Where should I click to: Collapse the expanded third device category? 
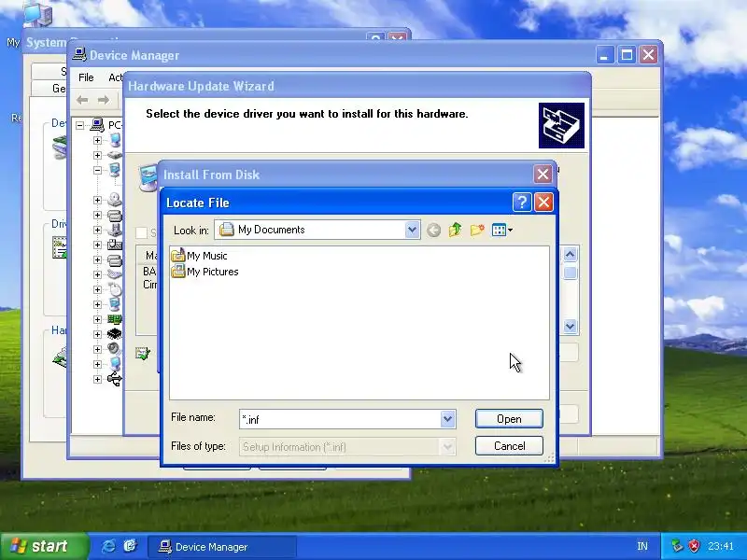97,170
